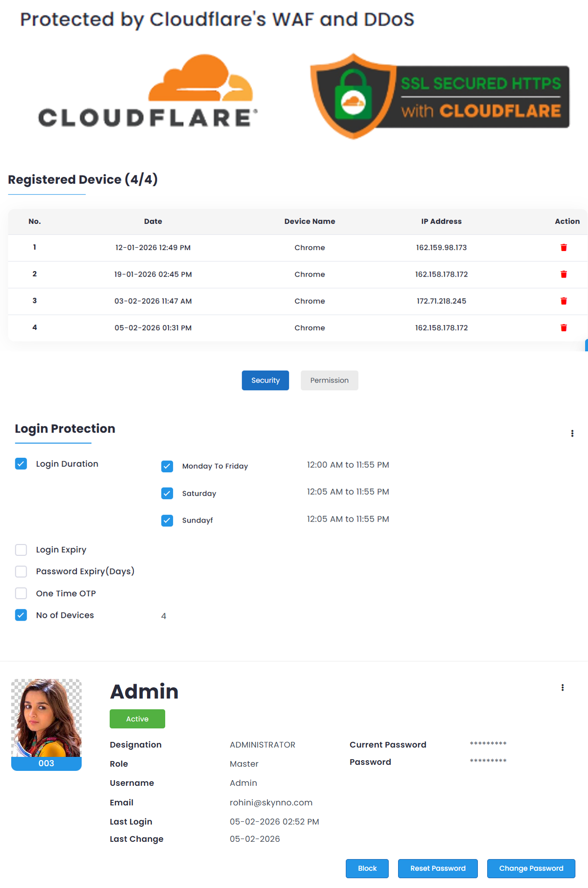Enable the Login Expiry checkbox

pos(21,550)
